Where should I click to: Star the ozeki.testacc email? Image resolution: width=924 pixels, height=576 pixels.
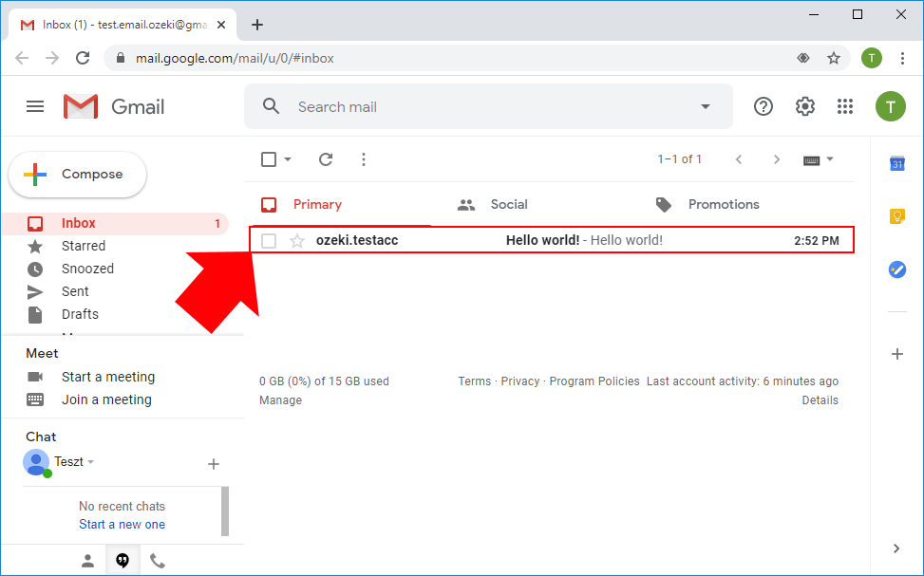click(x=297, y=241)
